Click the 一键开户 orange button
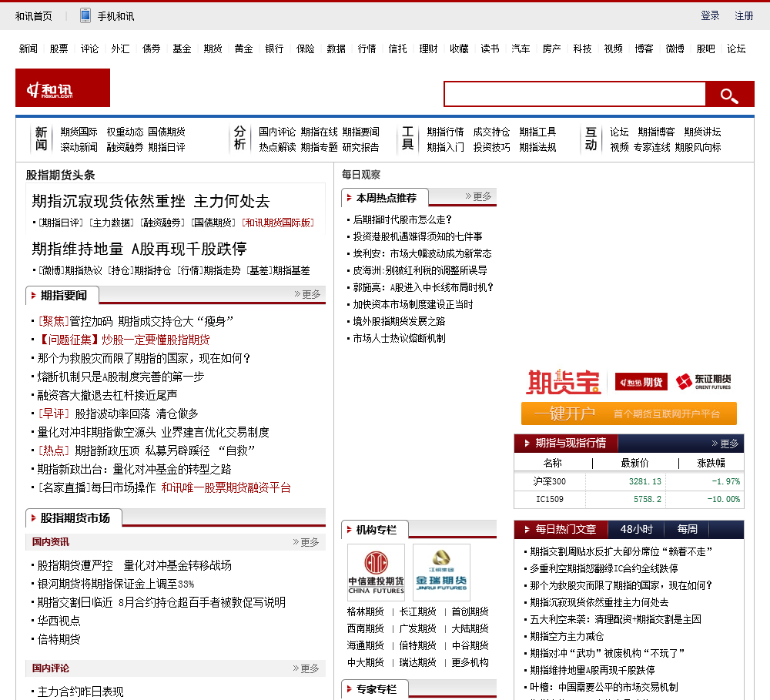This screenshot has height=700, width=770. (x=628, y=414)
